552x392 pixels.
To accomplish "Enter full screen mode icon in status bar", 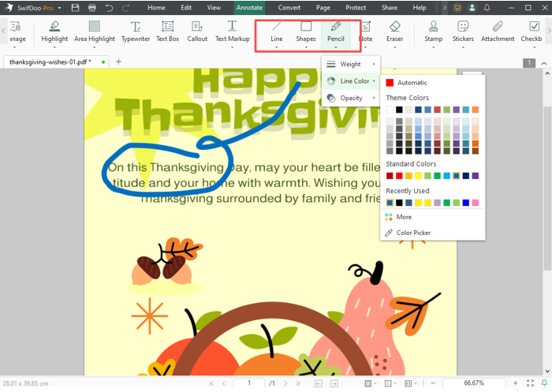I will 530,383.
